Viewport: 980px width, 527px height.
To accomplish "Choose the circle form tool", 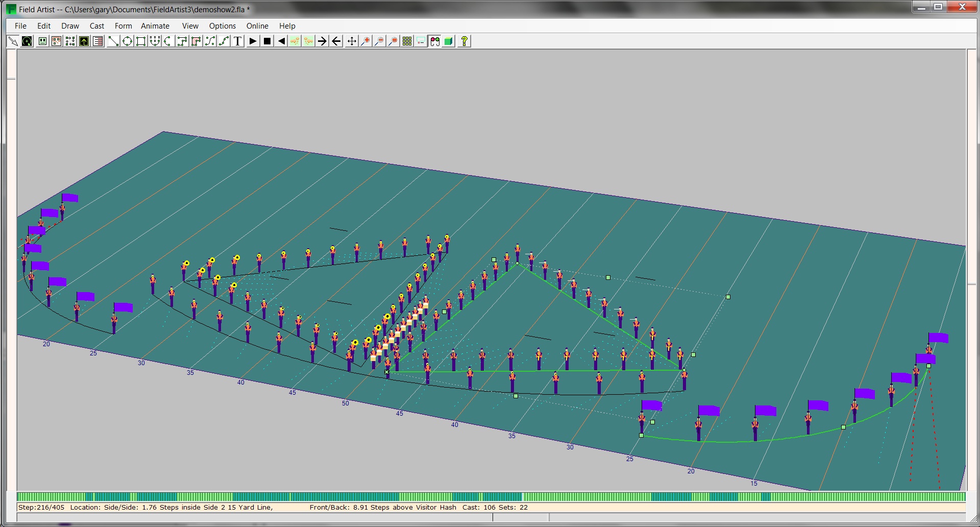I will tap(127, 41).
